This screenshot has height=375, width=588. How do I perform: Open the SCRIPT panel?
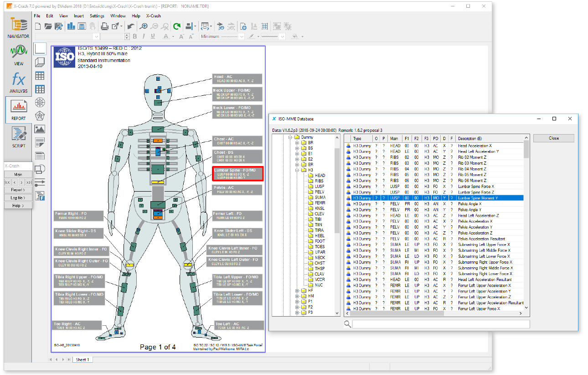point(18,137)
